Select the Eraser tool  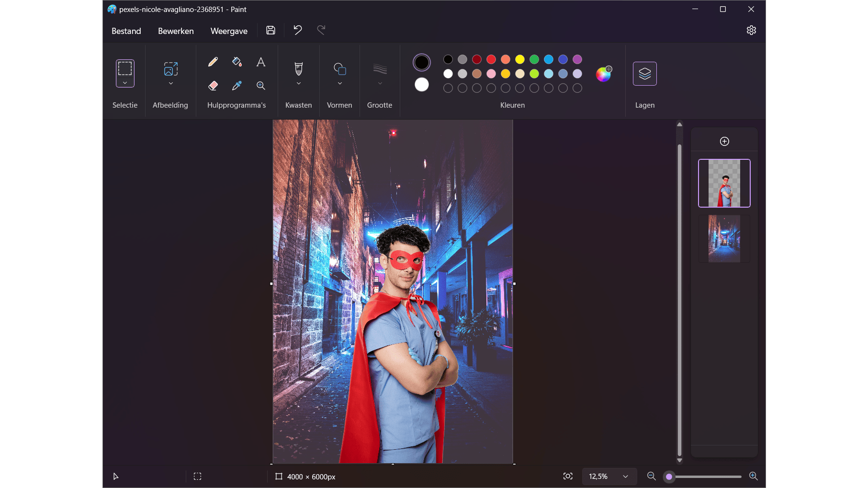tap(213, 86)
